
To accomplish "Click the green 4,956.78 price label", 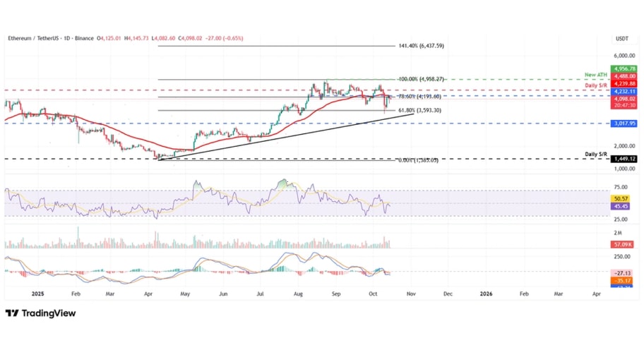I will pyautogui.click(x=625, y=68).
